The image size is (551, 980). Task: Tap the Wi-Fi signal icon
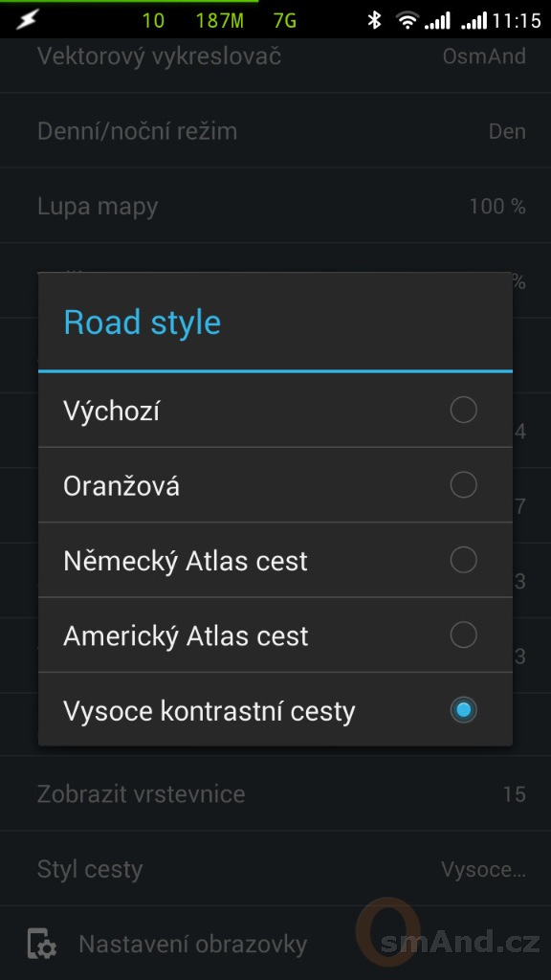408,21
